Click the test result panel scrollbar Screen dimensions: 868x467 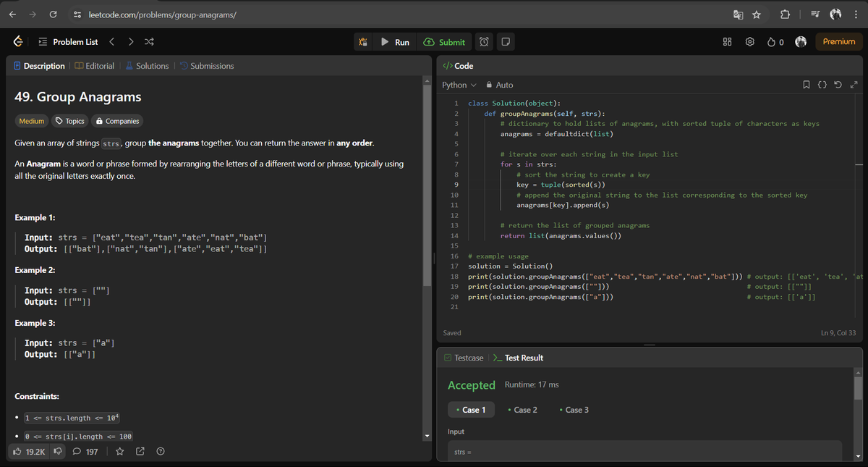click(x=859, y=388)
